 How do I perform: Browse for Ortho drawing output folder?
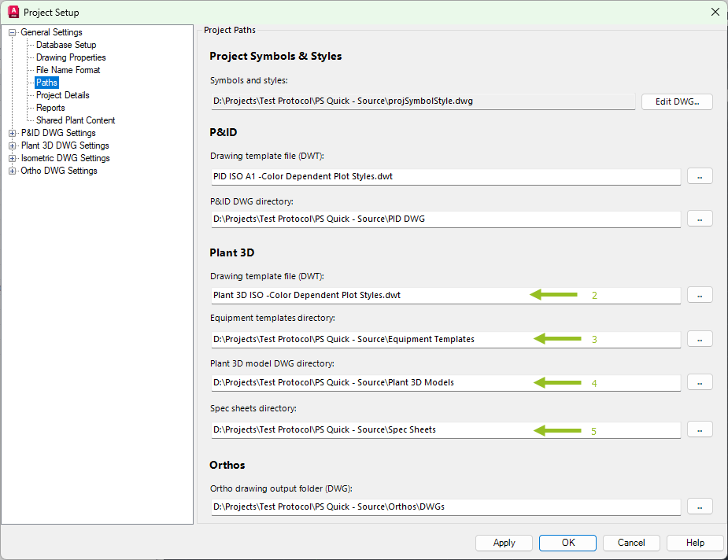(700, 507)
